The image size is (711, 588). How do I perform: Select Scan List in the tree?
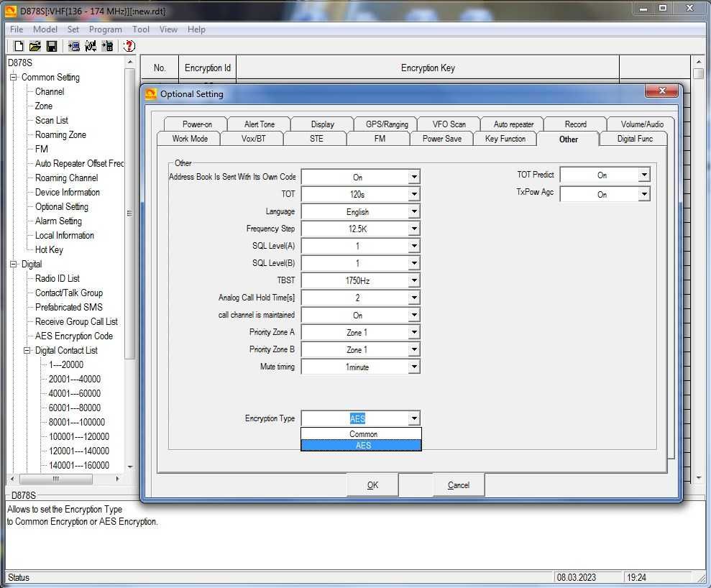click(x=52, y=120)
